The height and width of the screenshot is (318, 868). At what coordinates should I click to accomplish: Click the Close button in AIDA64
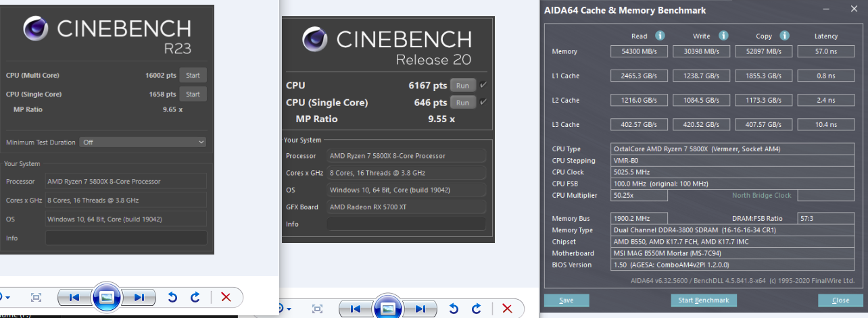click(841, 300)
